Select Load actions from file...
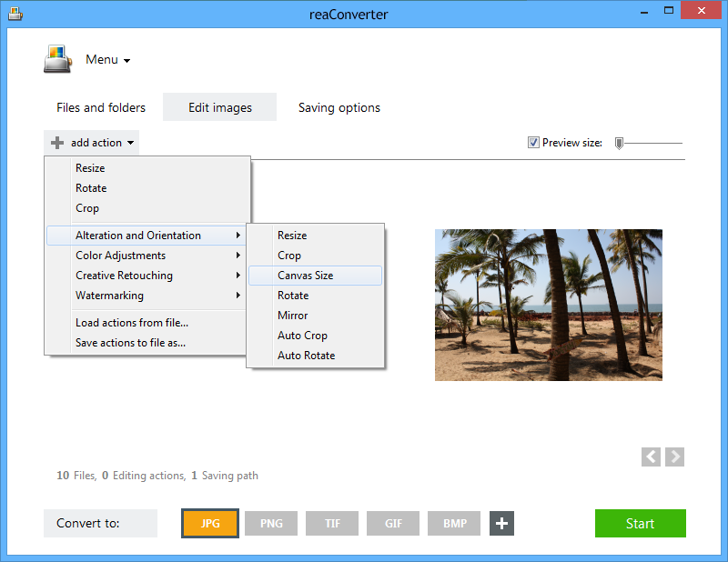Viewport: 728px width, 562px height. point(147,323)
